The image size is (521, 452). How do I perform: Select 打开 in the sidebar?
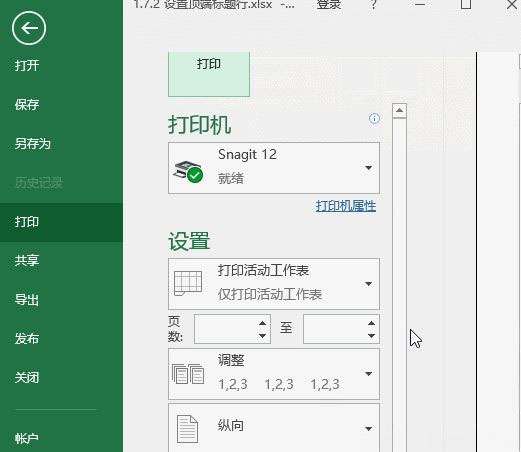27,65
